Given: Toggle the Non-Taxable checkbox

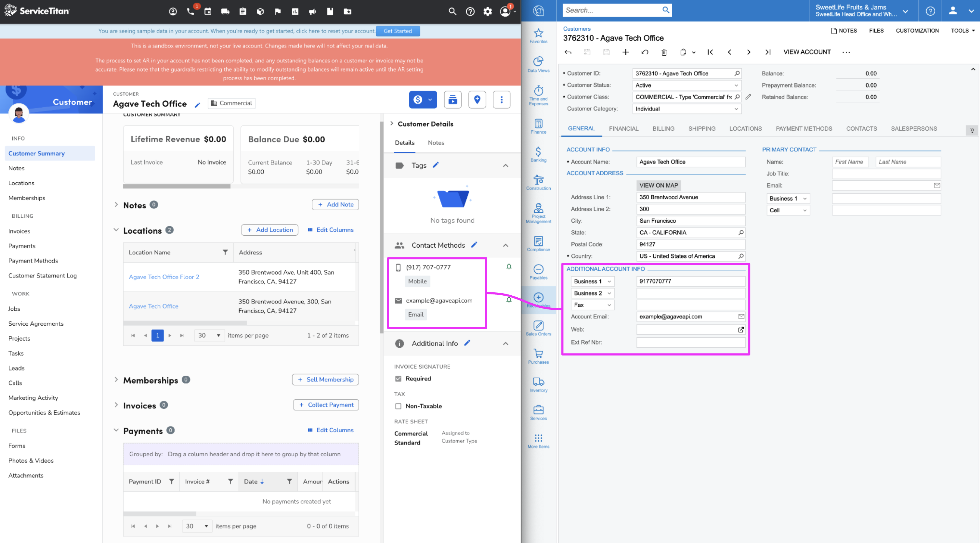Looking at the screenshot, I should click(x=398, y=406).
